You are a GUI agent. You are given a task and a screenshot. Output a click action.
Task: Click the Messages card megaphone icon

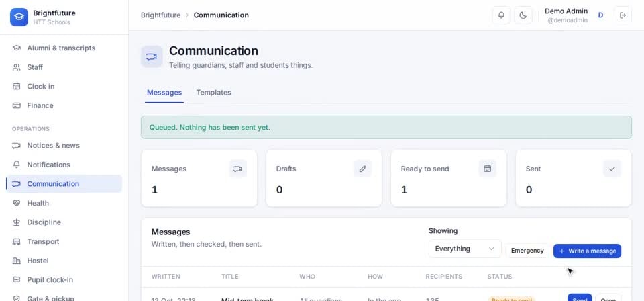point(237,169)
